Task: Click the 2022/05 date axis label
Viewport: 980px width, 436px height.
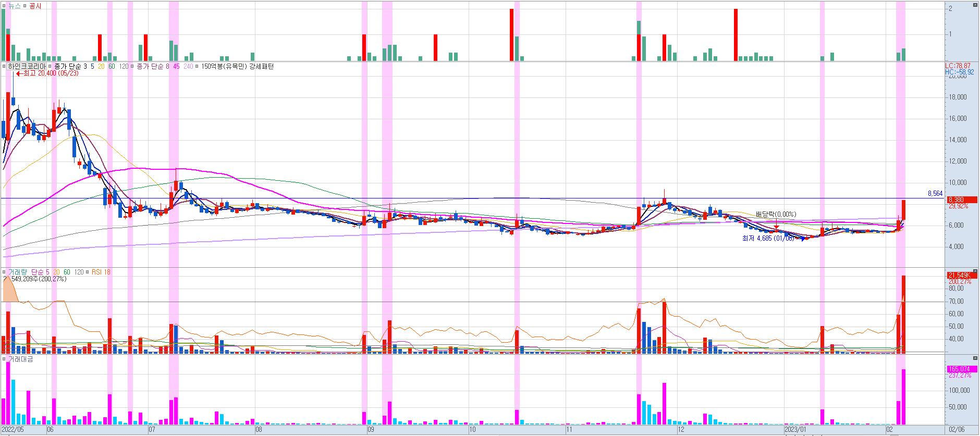Action: pyautogui.click(x=13, y=430)
